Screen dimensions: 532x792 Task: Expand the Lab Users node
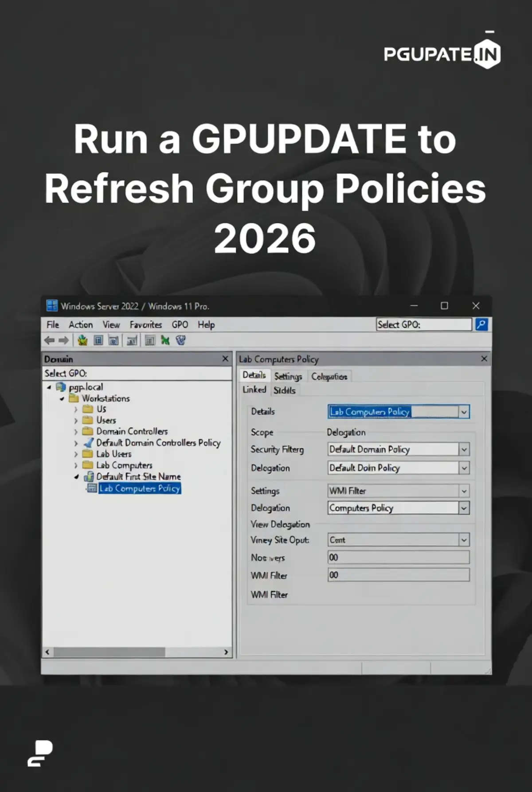coord(76,454)
